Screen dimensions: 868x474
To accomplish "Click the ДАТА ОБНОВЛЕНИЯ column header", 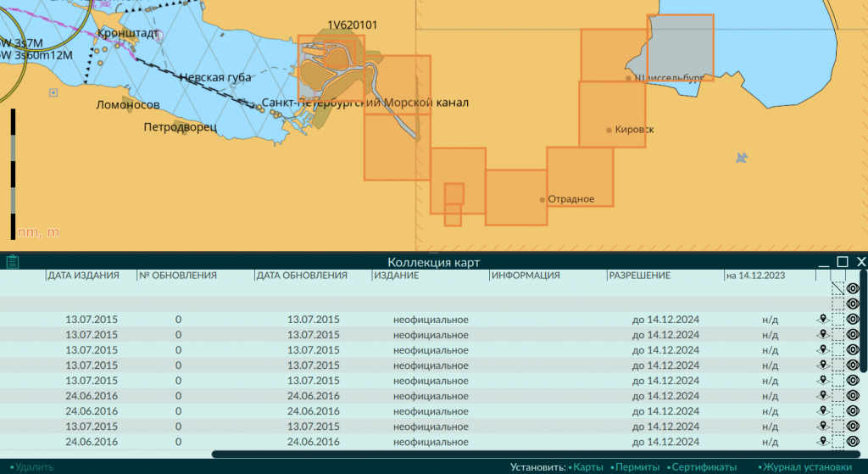I will (x=302, y=276).
